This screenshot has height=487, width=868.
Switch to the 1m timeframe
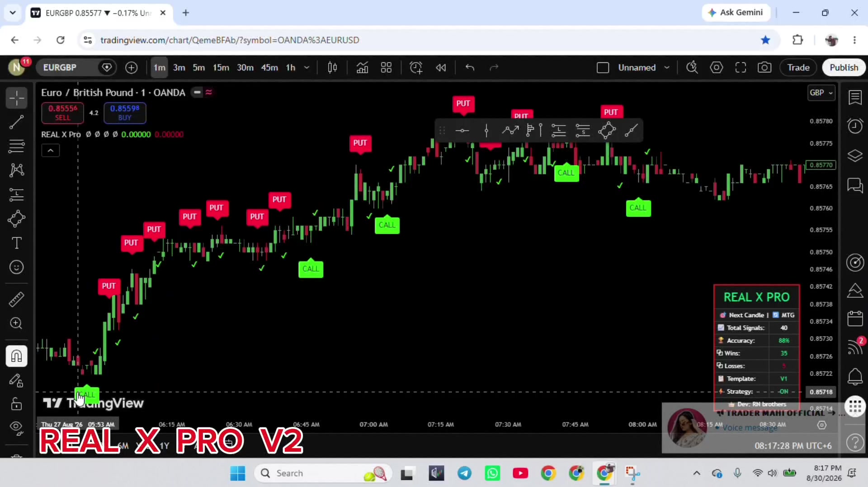160,67
